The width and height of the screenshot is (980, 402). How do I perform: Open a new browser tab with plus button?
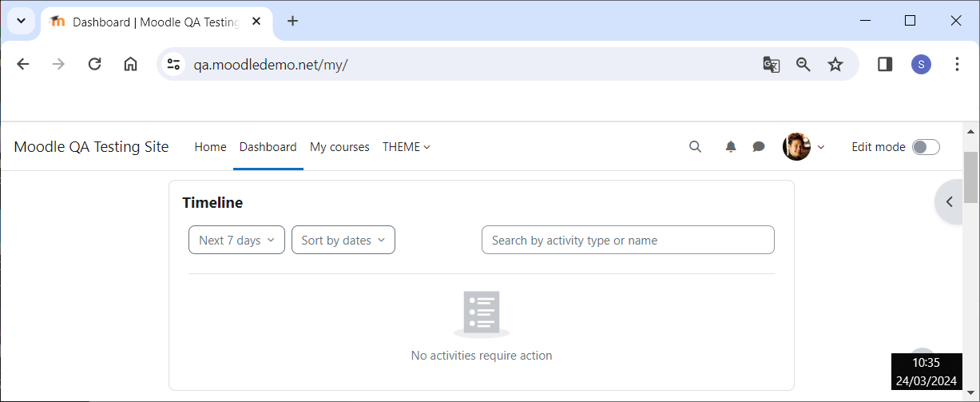292,22
